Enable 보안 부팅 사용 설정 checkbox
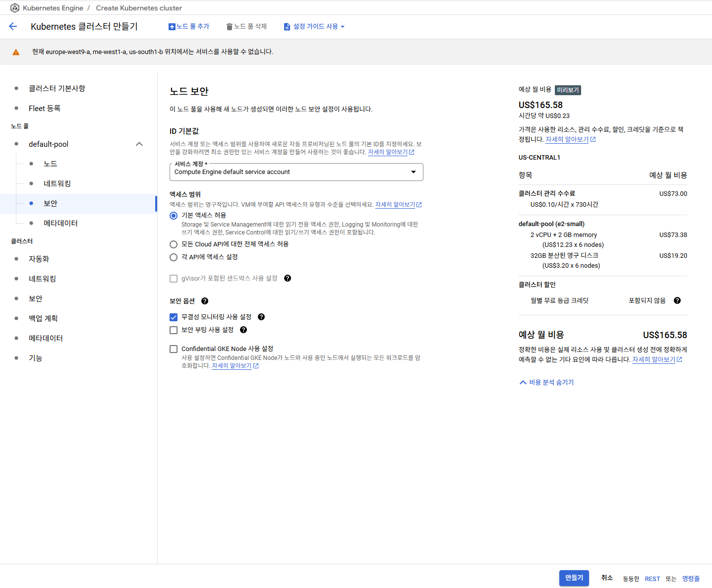This screenshot has height=588, width=712. (x=174, y=330)
